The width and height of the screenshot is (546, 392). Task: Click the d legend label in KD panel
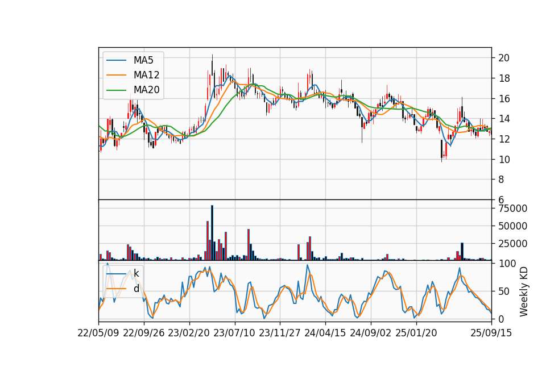136,289
